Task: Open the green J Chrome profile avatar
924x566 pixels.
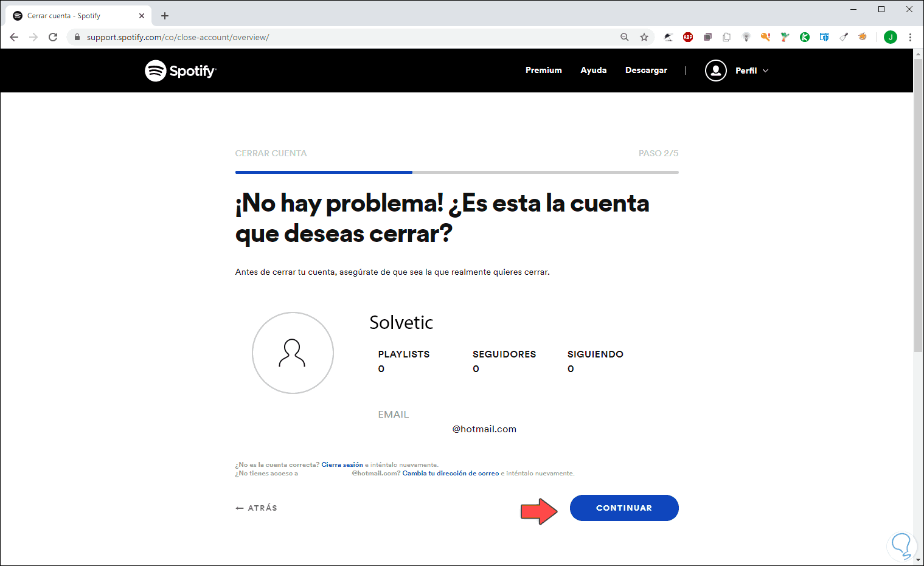Action: click(891, 37)
